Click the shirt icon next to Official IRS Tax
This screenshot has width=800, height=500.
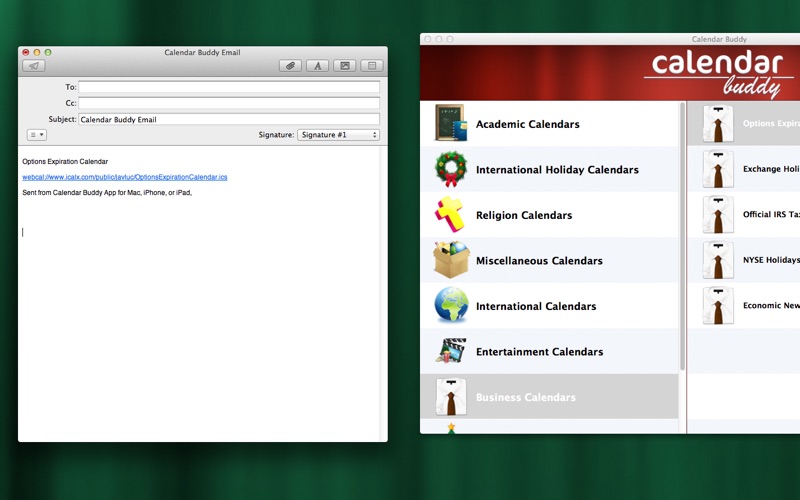coord(718,214)
